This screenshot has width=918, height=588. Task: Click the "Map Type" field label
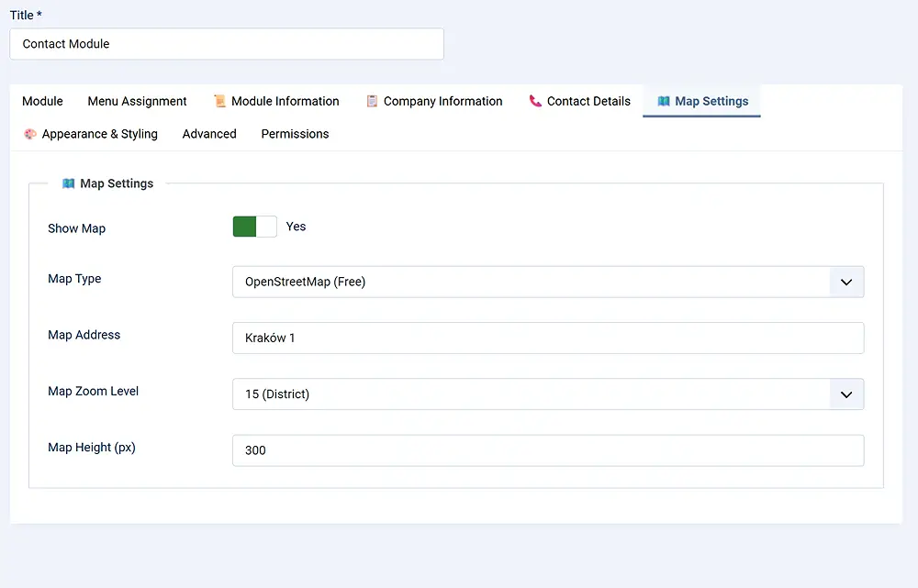(x=74, y=279)
